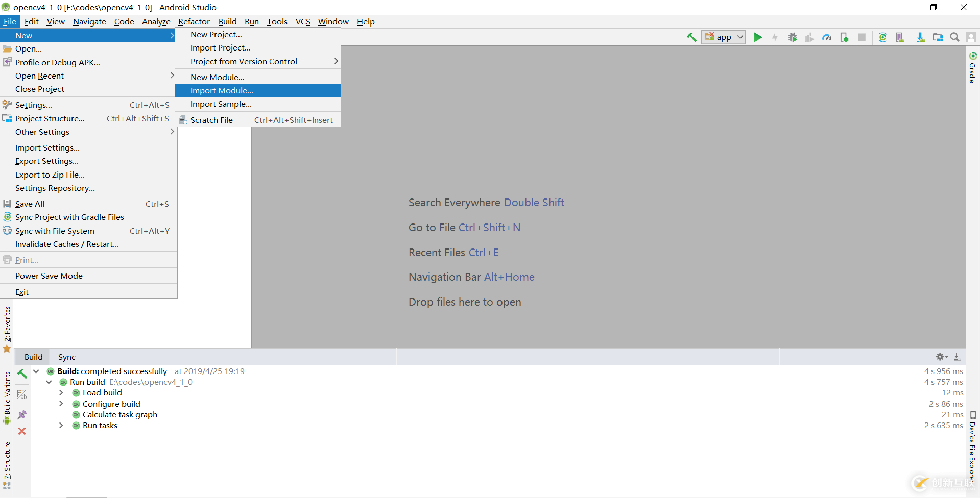Choose Import Sample menu entry
The width and height of the screenshot is (980, 498).
258,104
